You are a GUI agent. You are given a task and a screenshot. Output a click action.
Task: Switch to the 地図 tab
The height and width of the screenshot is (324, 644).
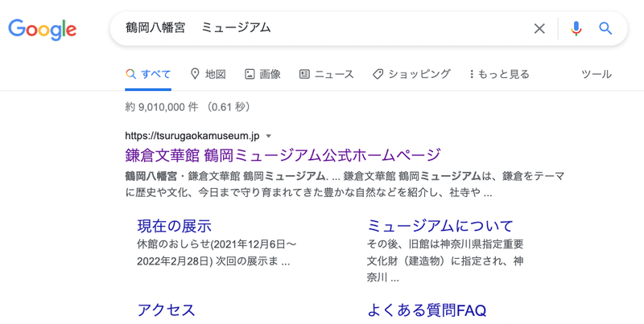[208, 74]
